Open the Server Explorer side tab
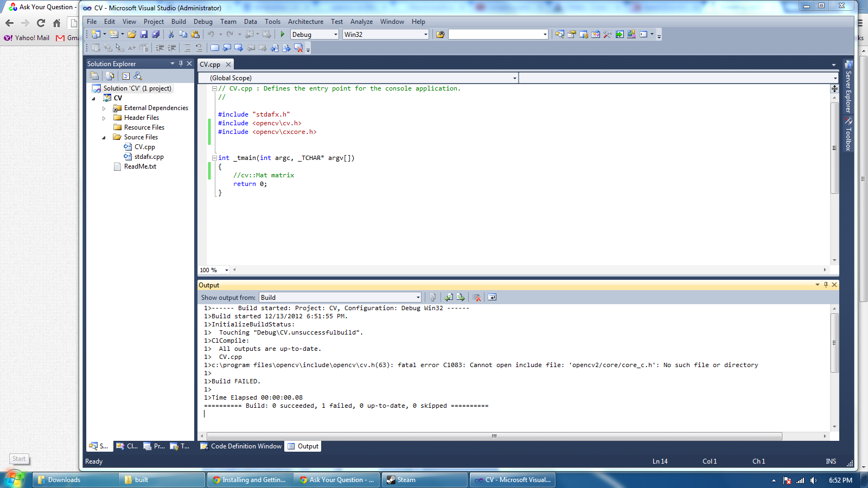This screenshot has height=488, width=868. (848, 86)
